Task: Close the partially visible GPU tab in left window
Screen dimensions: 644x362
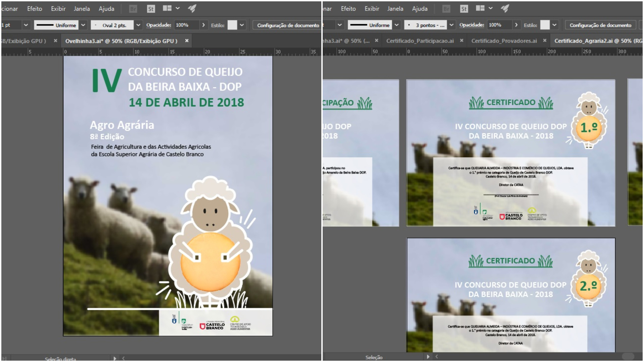Action: coord(55,41)
